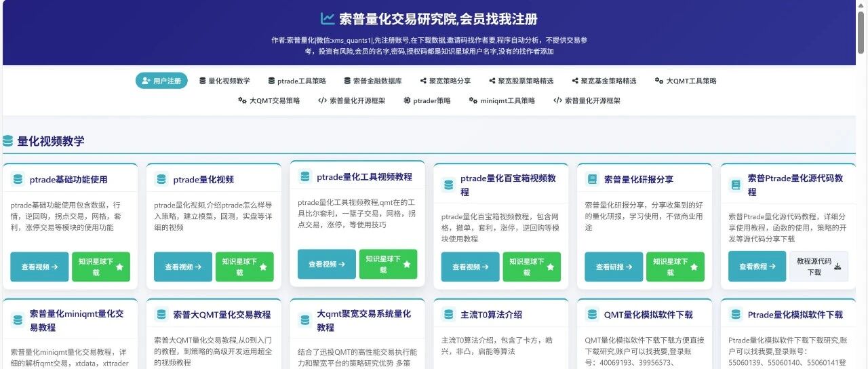The image size is (868, 369).
Task: Open the QMT量化模拟软件下载 card title
Action: [x=648, y=315]
